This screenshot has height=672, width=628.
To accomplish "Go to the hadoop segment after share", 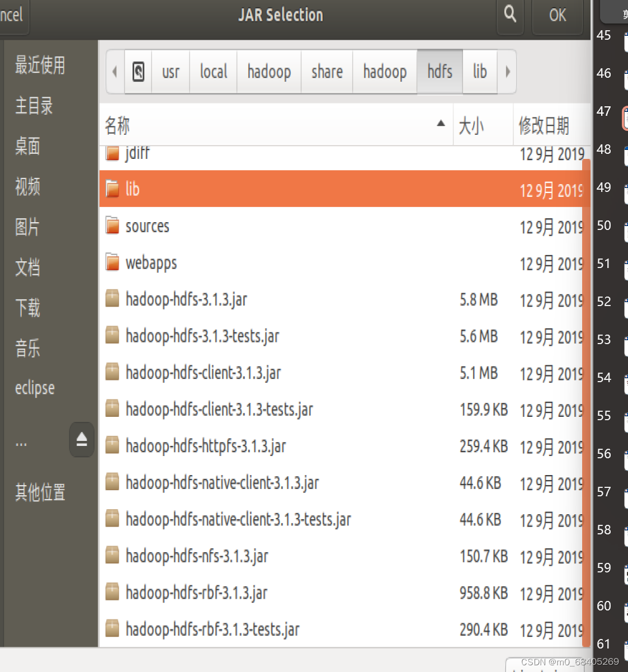I will coord(385,72).
